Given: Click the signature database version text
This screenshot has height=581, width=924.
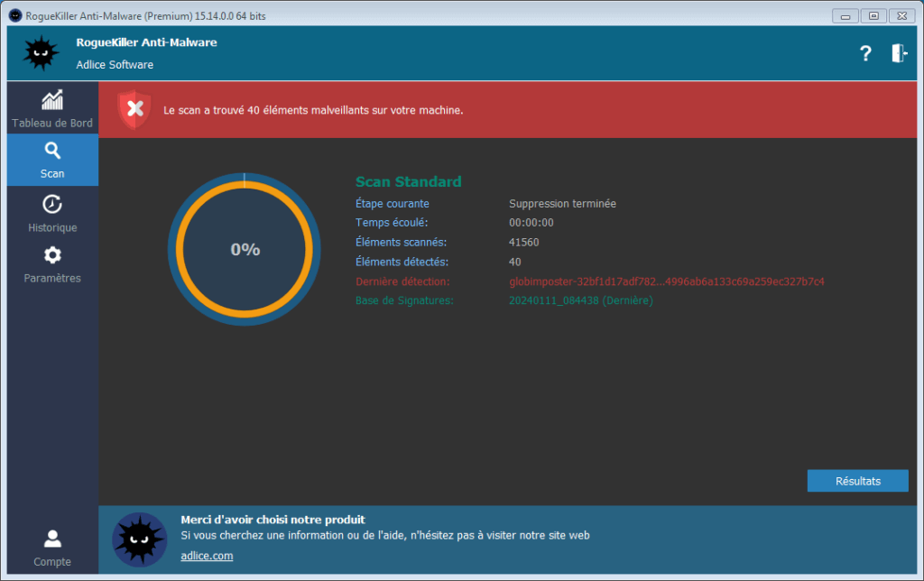Looking at the screenshot, I should point(580,300).
